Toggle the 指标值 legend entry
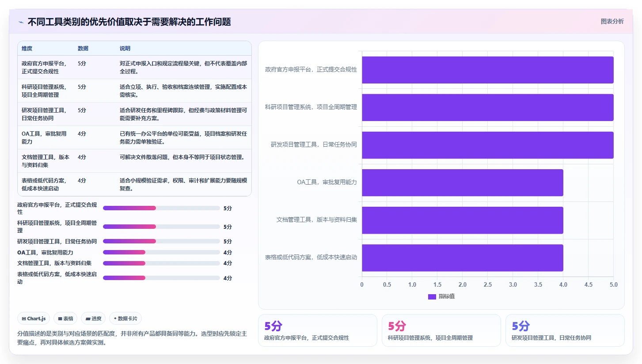The width and height of the screenshot is (642, 364). [441, 296]
